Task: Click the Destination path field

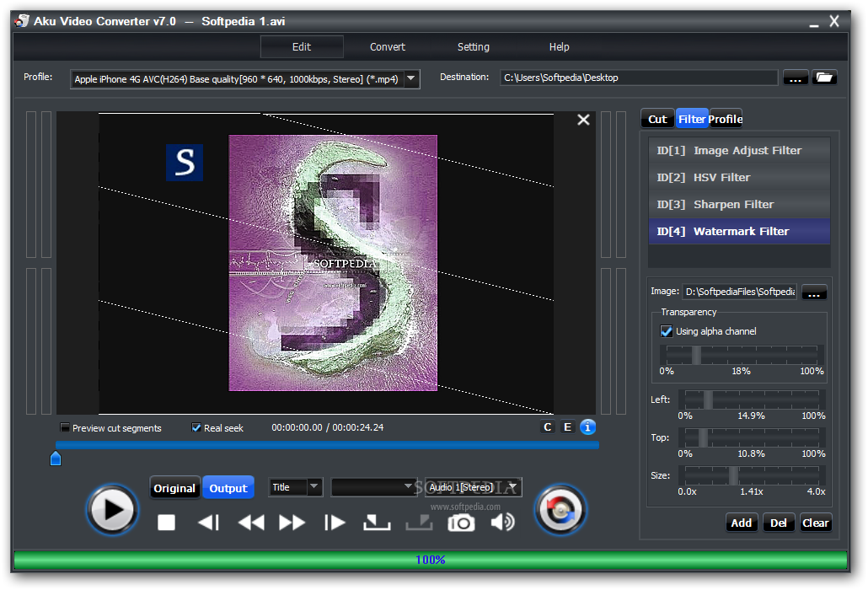Action: point(639,78)
